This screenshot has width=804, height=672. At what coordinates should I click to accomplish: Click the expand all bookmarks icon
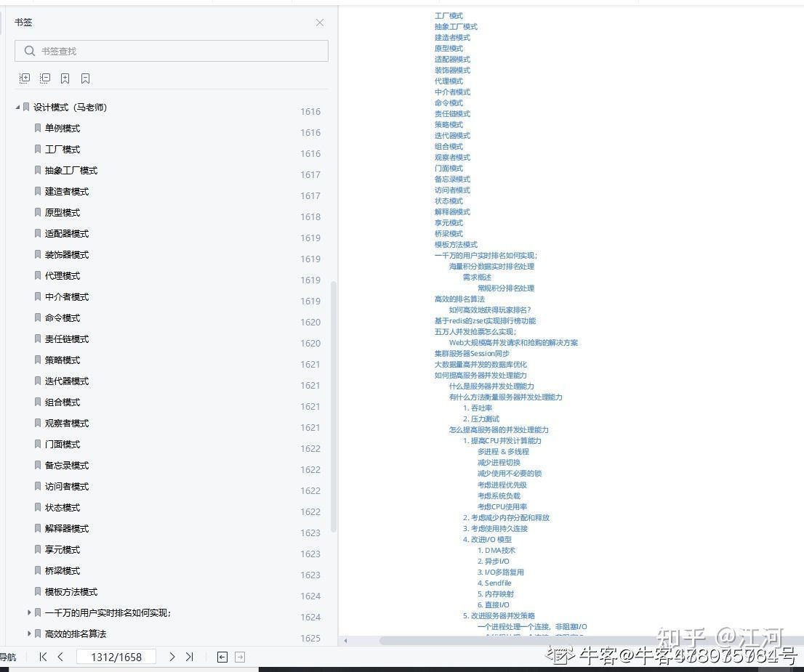(x=25, y=78)
